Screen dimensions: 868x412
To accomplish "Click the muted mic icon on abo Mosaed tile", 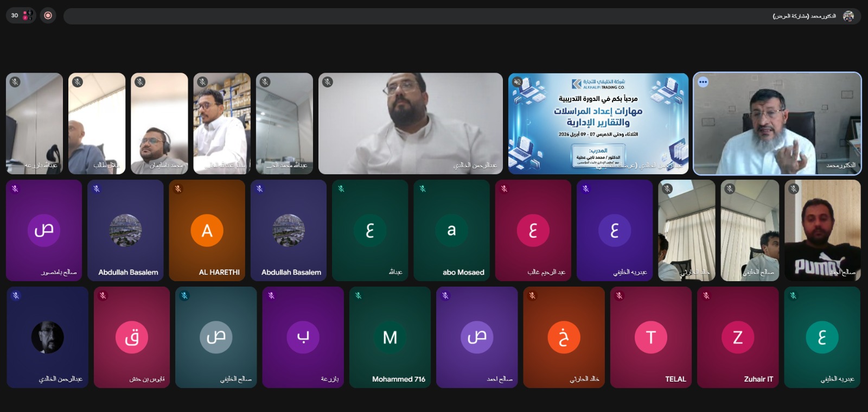I will point(423,189).
